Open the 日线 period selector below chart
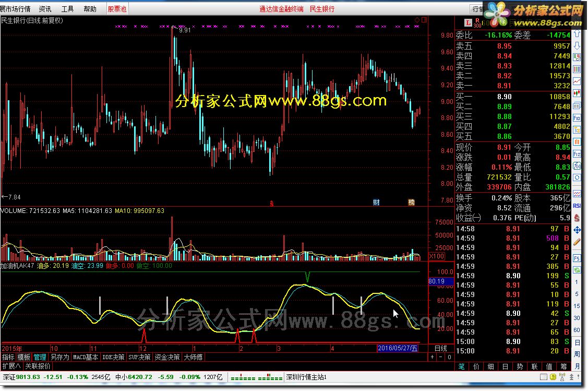Image resolution: width=588 pixels, height=391 pixels. pyautogui.click(x=440, y=348)
